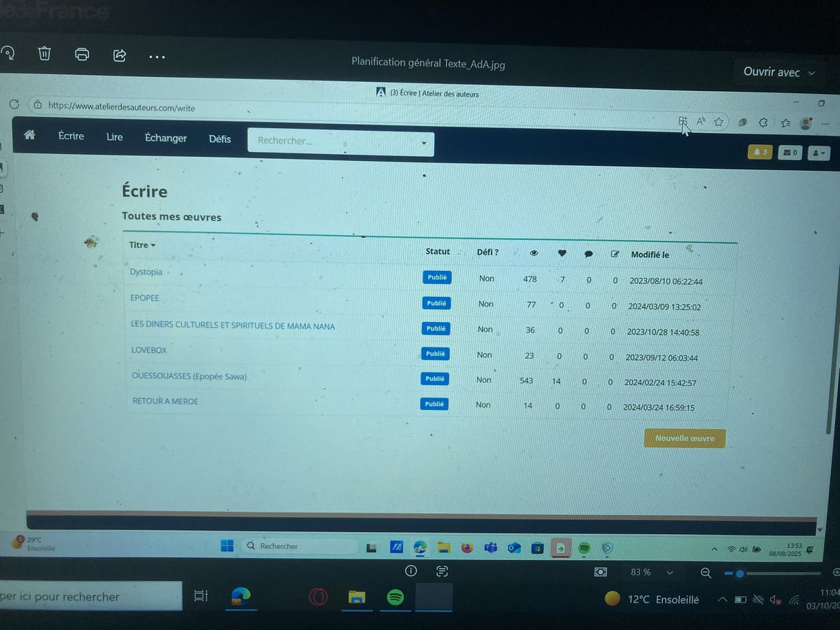The width and height of the screenshot is (840, 630).
Task: Open file info with the (i) icon
Action: [411, 570]
